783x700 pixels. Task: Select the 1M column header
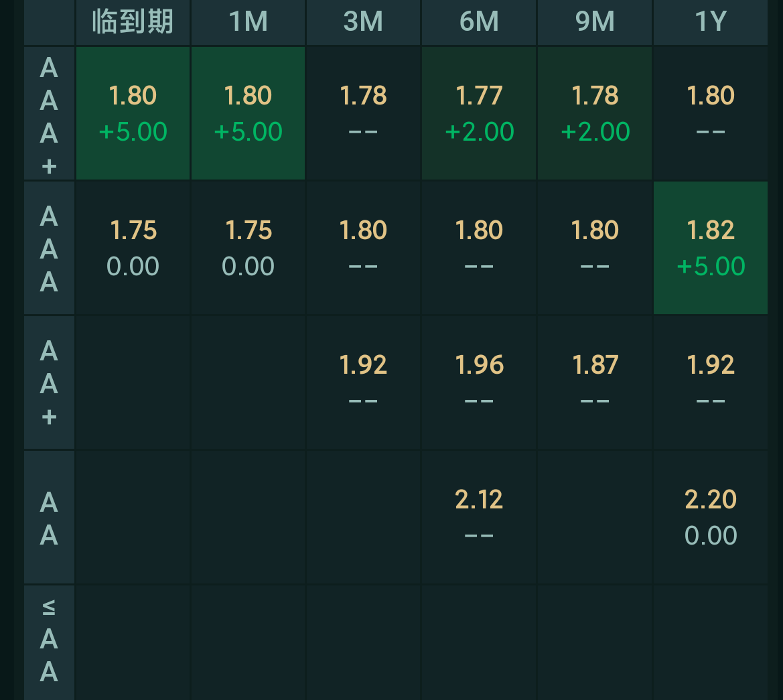pyautogui.click(x=248, y=21)
